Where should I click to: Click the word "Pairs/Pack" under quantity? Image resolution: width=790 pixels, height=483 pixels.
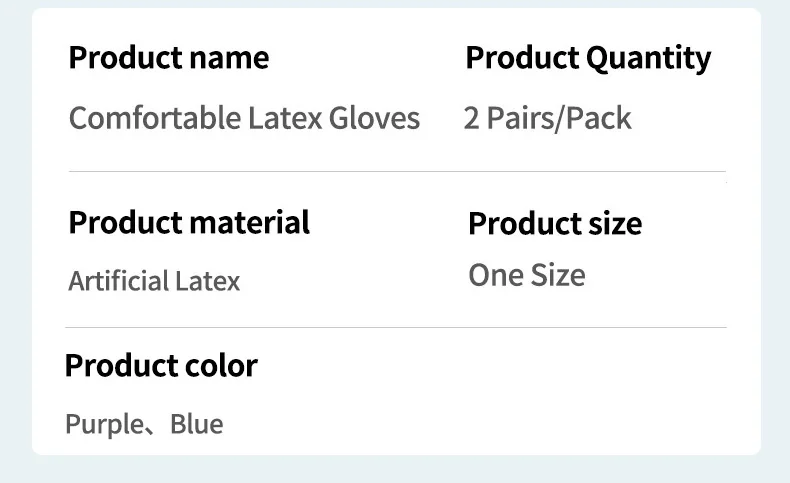pos(559,119)
